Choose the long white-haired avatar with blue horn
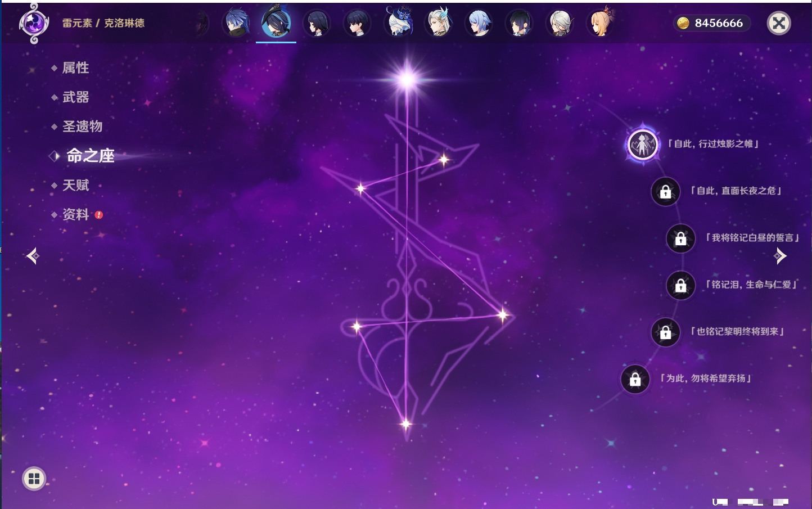Viewport: 812px width, 509px height. (x=439, y=23)
